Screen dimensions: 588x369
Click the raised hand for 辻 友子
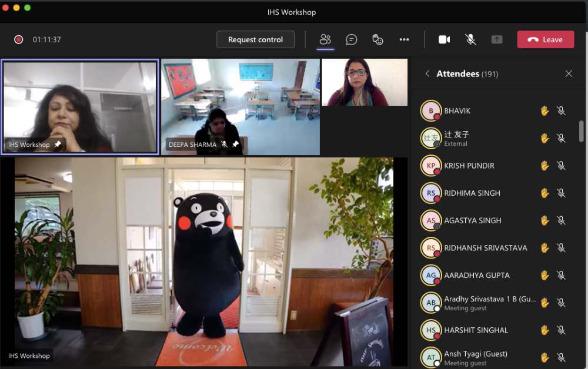(544, 138)
